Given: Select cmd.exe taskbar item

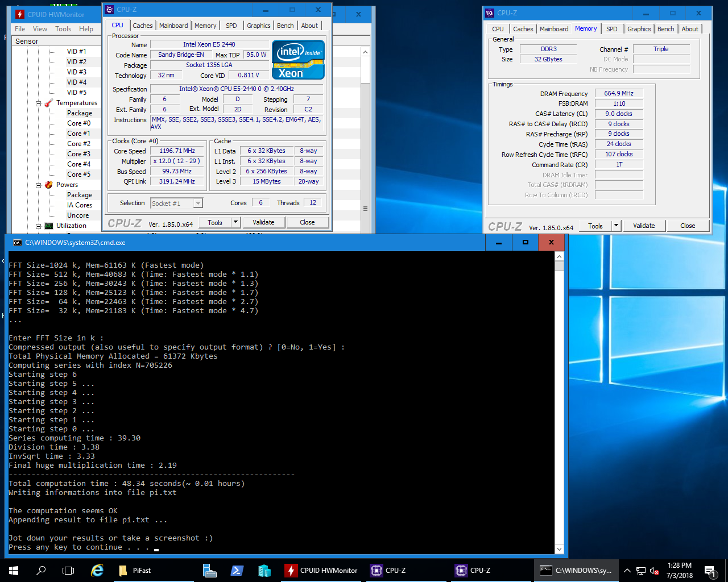Looking at the screenshot, I should (x=576, y=570).
